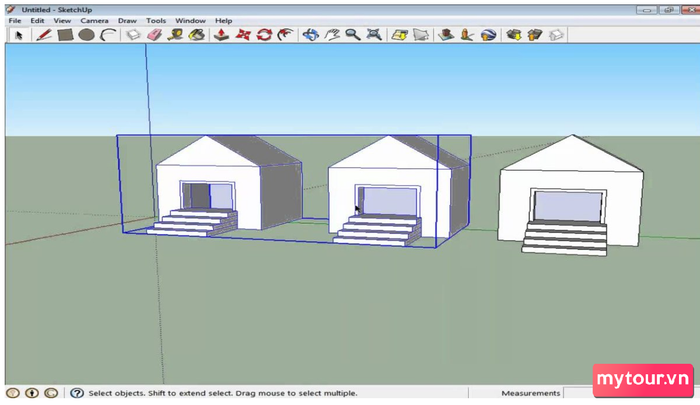
Task: Select the Tape Measure tool
Action: pos(175,35)
